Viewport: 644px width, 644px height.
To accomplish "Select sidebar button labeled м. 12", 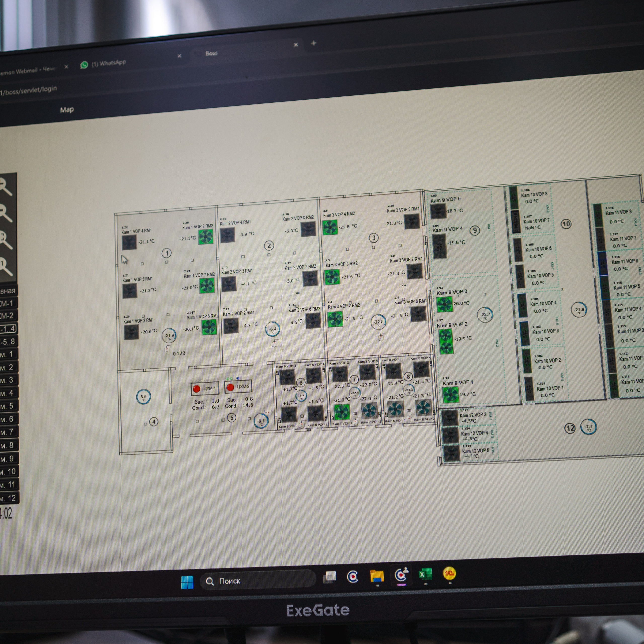I will pos(8,498).
